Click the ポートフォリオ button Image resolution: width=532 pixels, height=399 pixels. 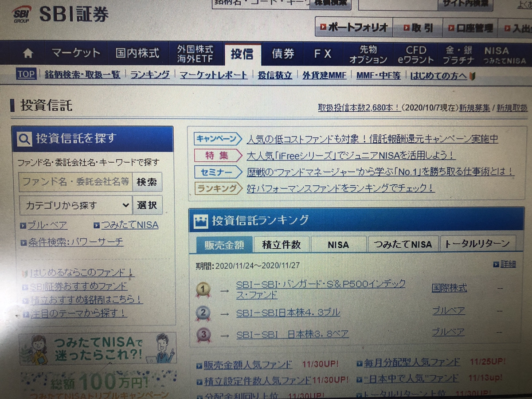click(x=354, y=27)
